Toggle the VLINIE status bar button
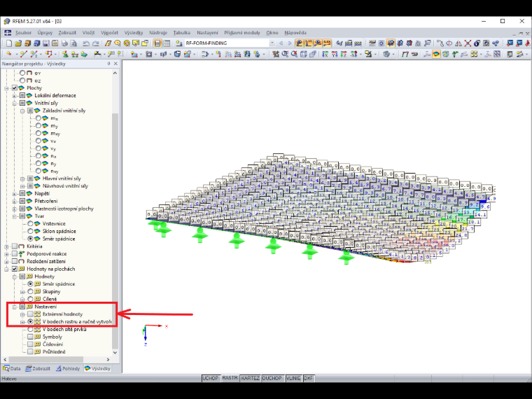532x399 pixels. 293,378
